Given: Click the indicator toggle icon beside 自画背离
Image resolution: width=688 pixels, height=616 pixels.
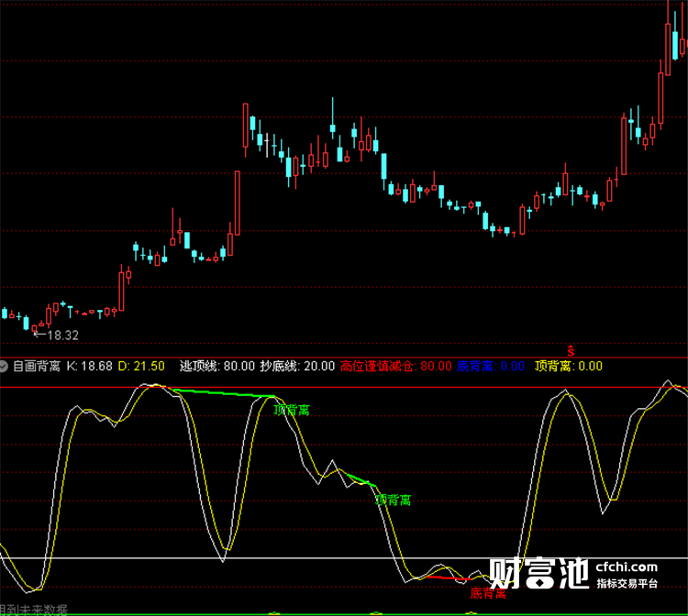Looking at the screenshot, I should [x=4, y=366].
